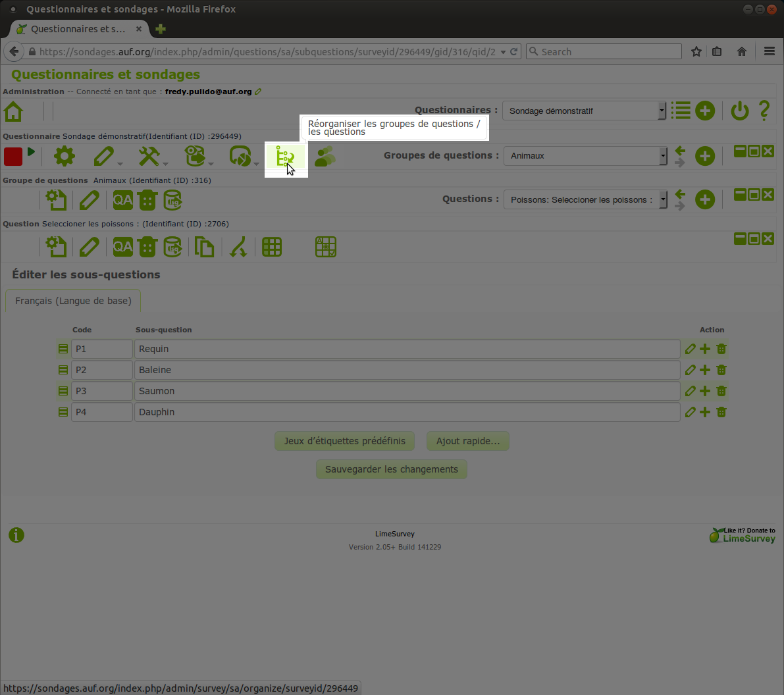Open the help question mark icon
This screenshot has height=695, width=784.
764,111
